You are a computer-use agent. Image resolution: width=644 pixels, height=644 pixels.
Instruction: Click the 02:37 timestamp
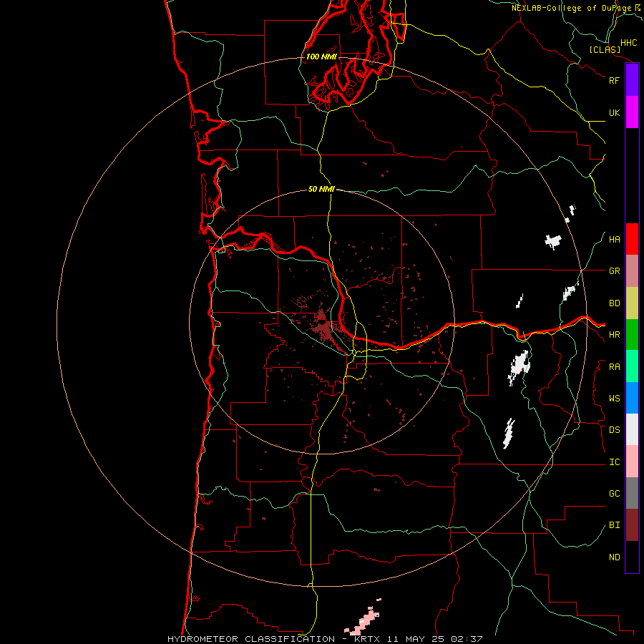click(x=467, y=639)
